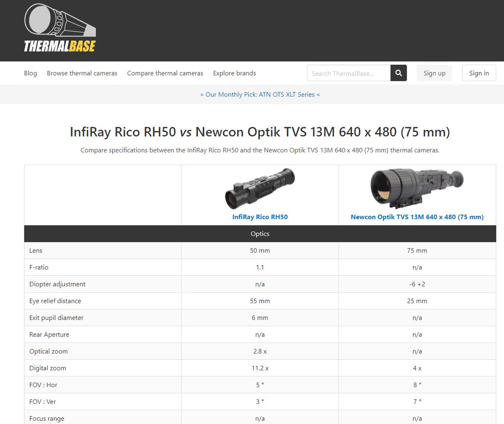Screen dimensions: 504x424
Task: Select the 7 ° vertical FOV value
Action: [x=417, y=402]
